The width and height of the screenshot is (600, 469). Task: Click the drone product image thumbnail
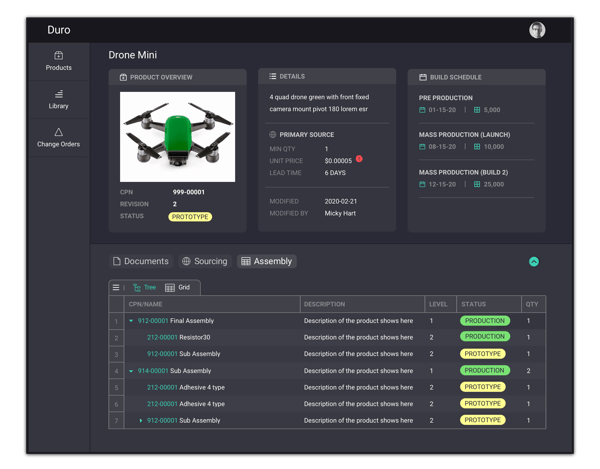[177, 137]
